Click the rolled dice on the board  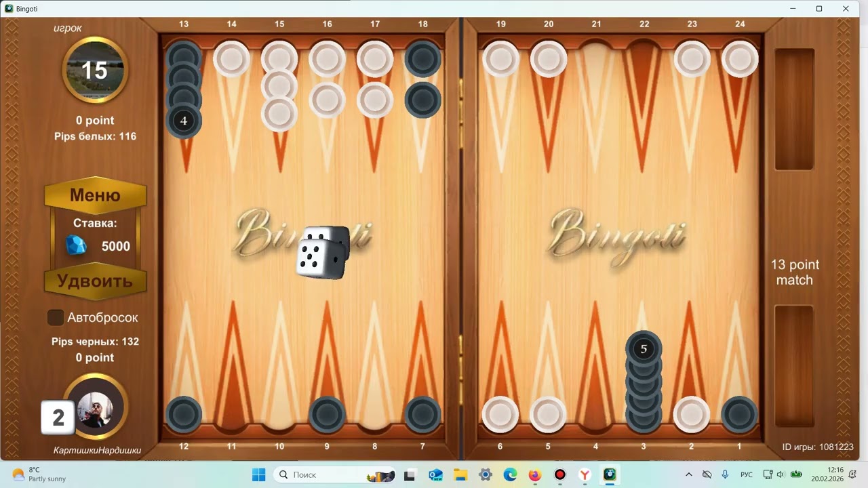[x=322, y=252]
